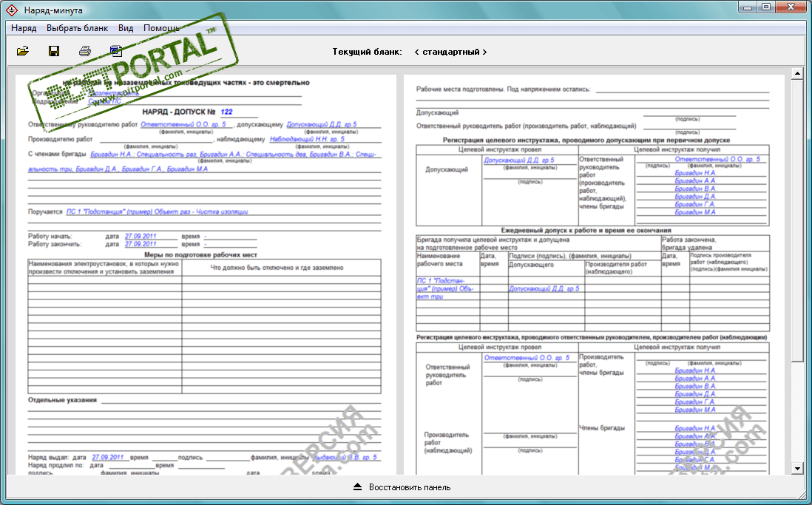Click the Наименование рабочего места column header
The width and height of the screenshot is (812, 505).
tap(439, 260)
